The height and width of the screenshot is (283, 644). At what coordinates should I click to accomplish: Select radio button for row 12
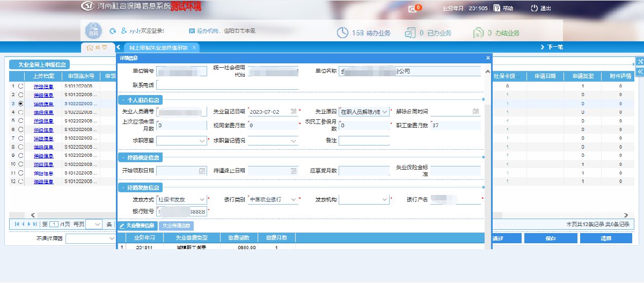pos(21,182)
